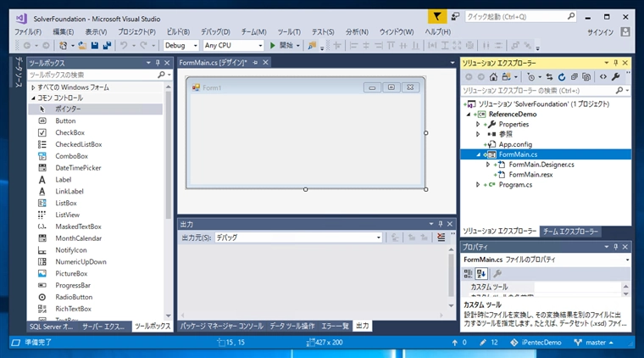
Task: Show all files in Solution Explorer
Action: [586, 77]
